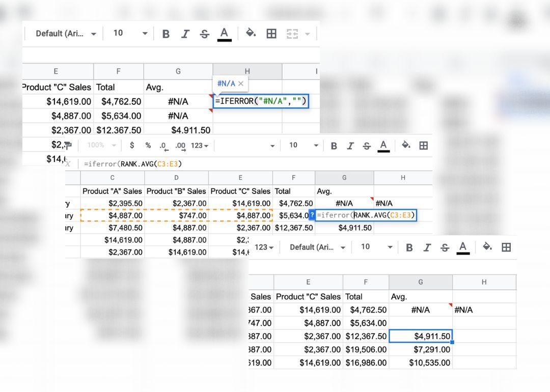Expand the 100% zoom dropdown
The width and height of the screenshot is (550, 392).
[101, 146]
